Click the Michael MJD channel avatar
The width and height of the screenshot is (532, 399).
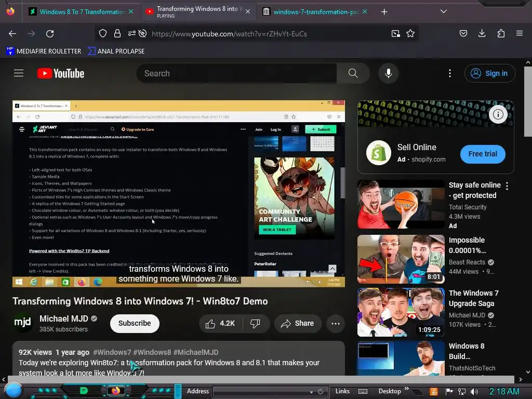23,323
